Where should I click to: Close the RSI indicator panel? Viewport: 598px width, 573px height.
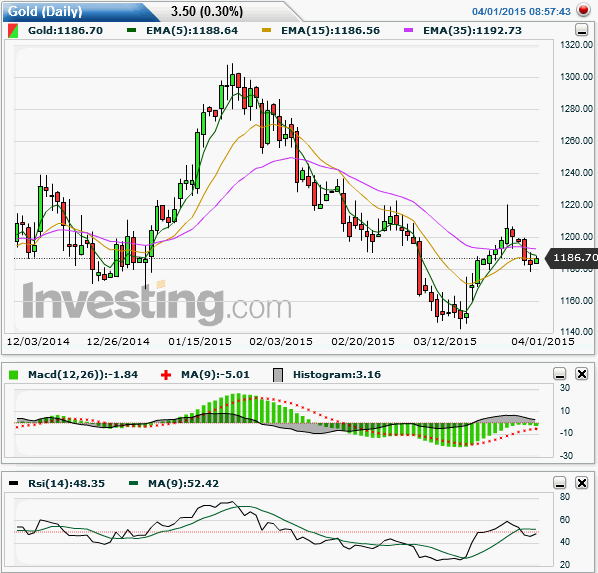pyautogui.click(x=582, y=483)
